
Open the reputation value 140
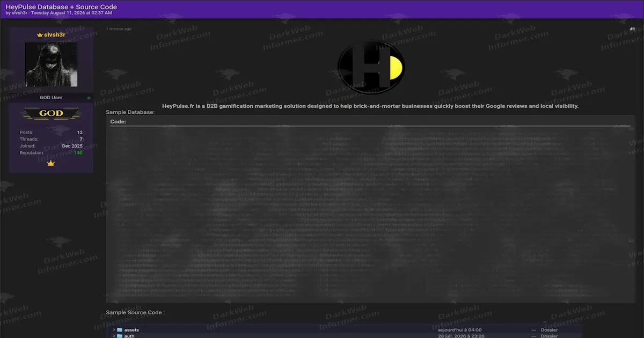pos(78,153)
